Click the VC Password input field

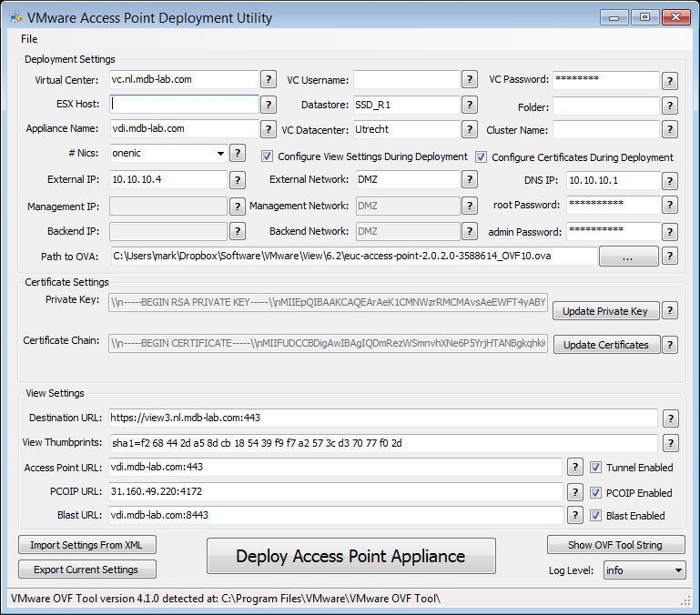[606, 80]
